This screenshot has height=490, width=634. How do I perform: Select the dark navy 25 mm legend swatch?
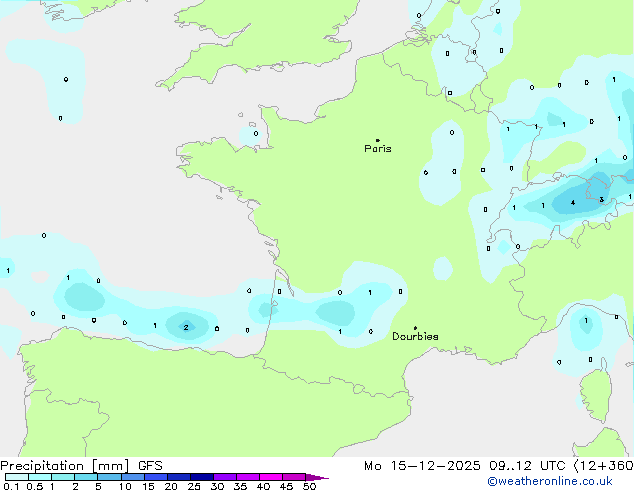click(x=202, y=477)
